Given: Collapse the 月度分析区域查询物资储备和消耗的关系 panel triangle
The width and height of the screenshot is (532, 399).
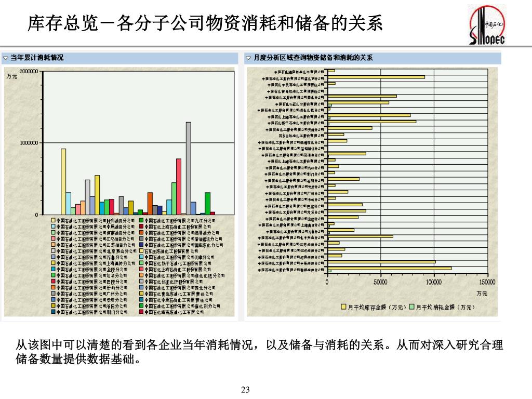Looking at the screenshot, I should coord(248,58).
